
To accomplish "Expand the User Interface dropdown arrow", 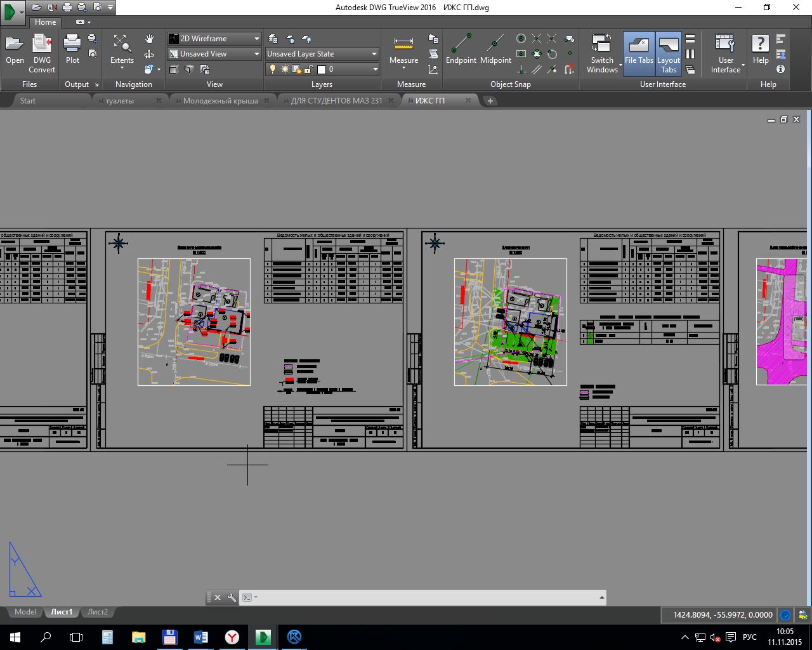I will pyautogui.click(x=743, y=65).
